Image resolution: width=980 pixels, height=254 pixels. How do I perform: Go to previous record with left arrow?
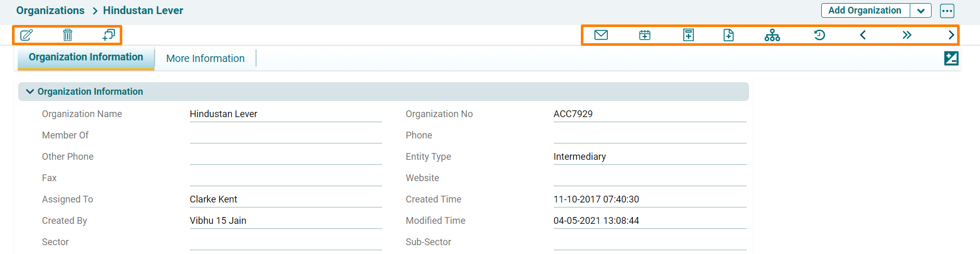click(x=863, y=35)
